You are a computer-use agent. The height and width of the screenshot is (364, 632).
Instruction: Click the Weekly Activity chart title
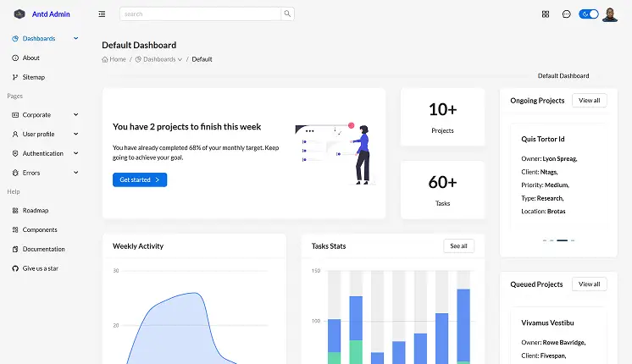(x=138, y=246)
